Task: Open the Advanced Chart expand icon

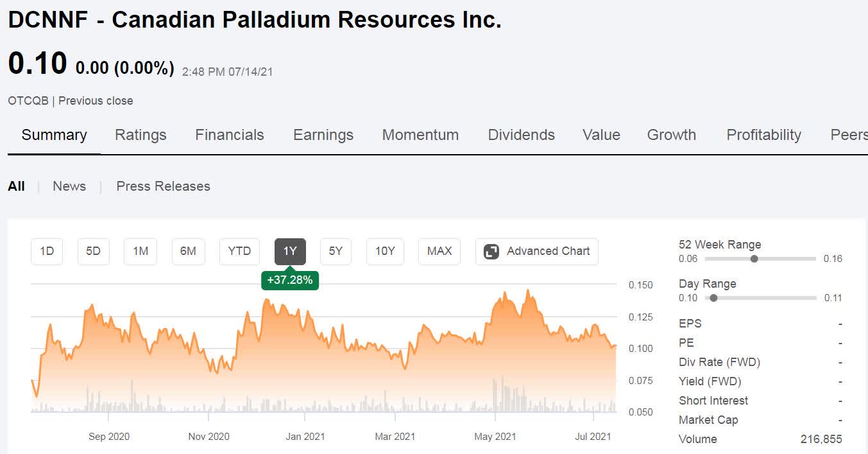Action: (491, 252)
